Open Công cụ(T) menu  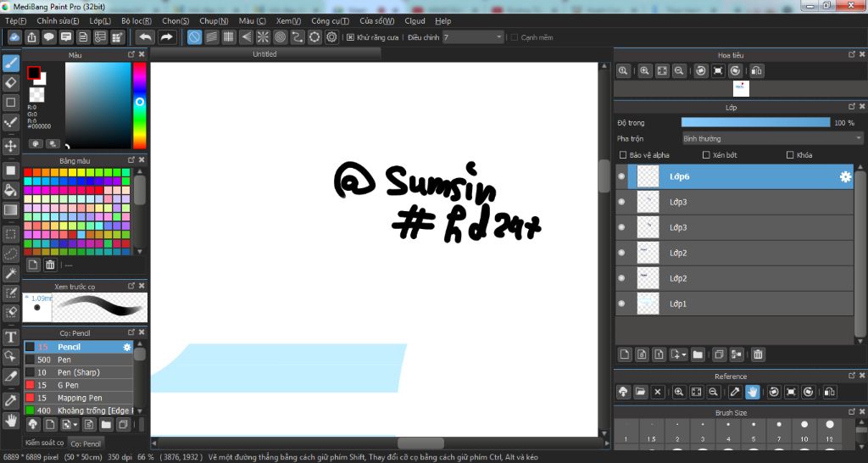330,21
